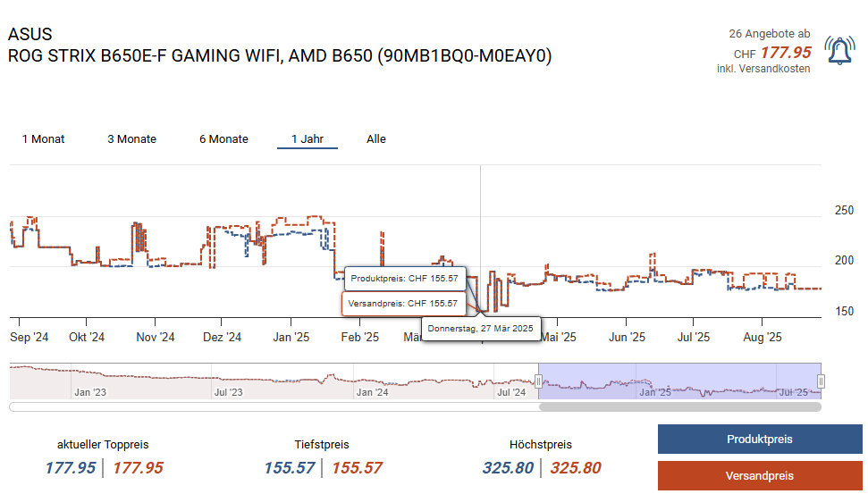Image resolution: width=868 pixels, height=494 pixels.
Task: Click the left navigator range handle
Action: (538, 381)
